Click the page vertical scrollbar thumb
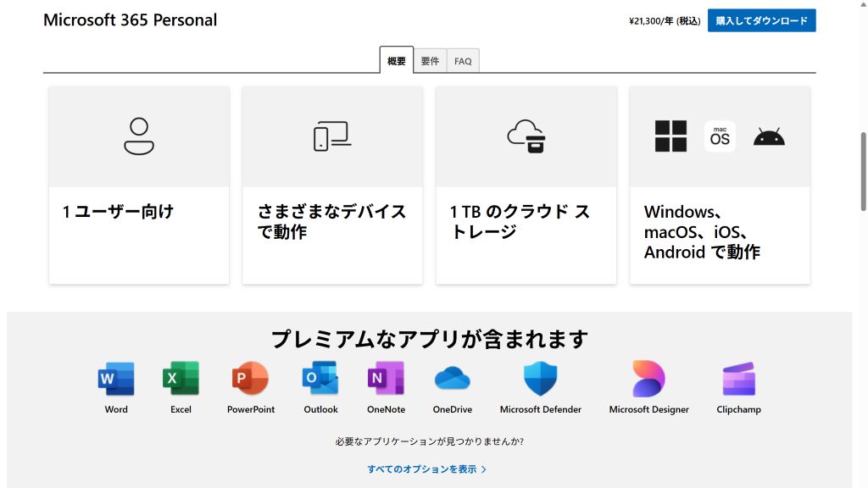This screenshot has height=488, width=868. point(863,171)
